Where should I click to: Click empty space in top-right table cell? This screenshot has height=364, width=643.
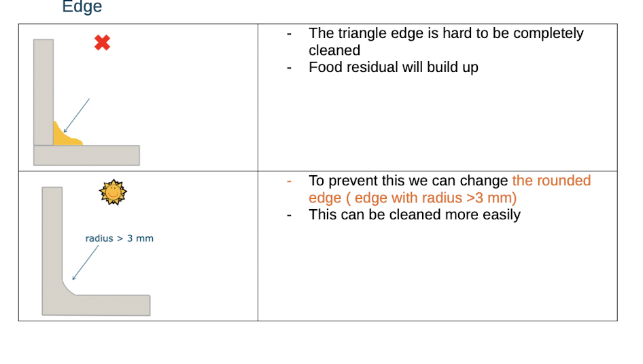(x=437, y=123)
